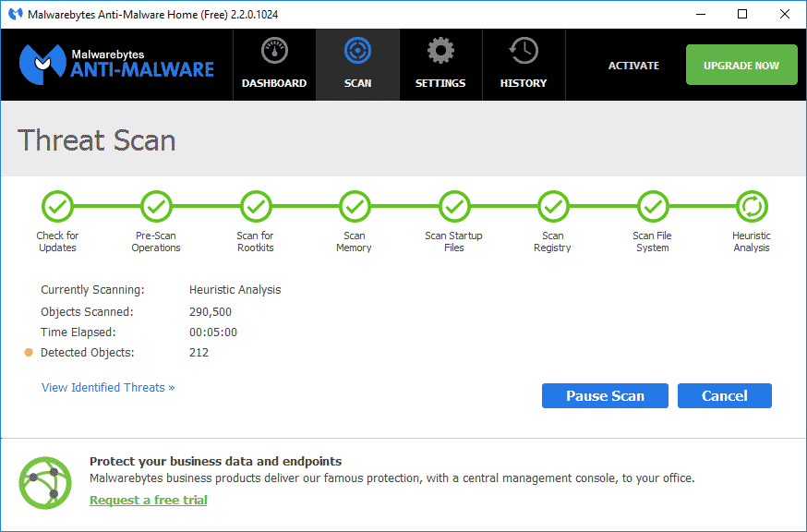The height and width of the screenshot is (532, 807).
Task: Follow the Request a free trial link
Action: (148, 500)
